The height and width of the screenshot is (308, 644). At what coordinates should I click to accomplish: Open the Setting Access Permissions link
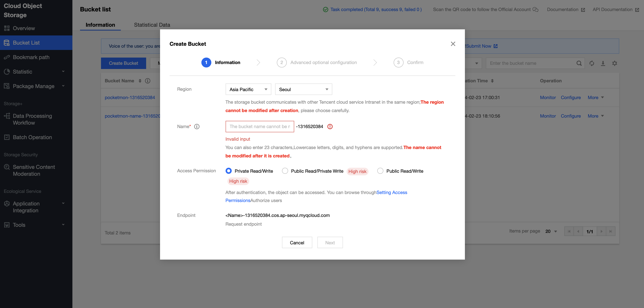392,192
